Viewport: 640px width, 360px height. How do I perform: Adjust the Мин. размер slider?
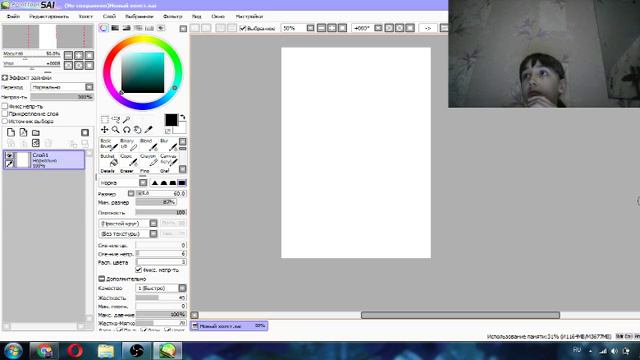tap(156, 202)
